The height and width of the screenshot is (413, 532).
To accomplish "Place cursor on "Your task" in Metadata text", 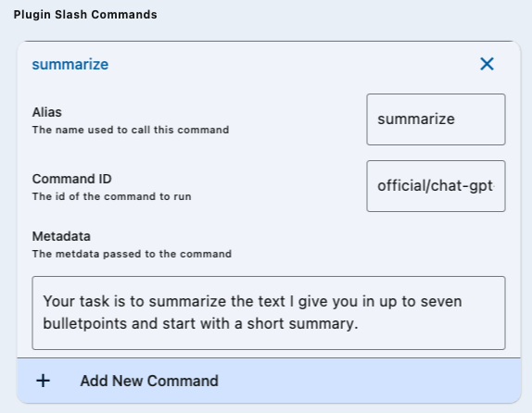I will click(76, 302).
